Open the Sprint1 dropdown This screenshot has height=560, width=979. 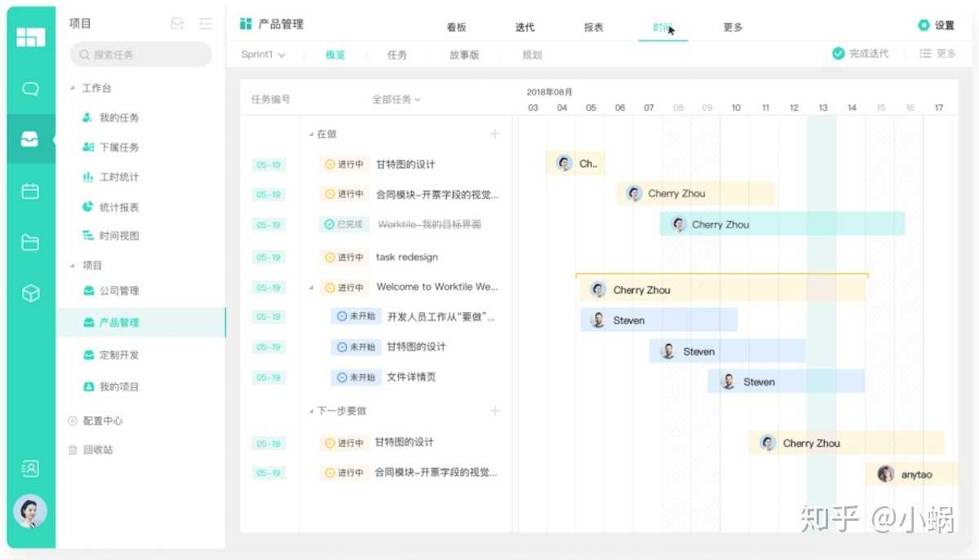[x=263, y=55]
